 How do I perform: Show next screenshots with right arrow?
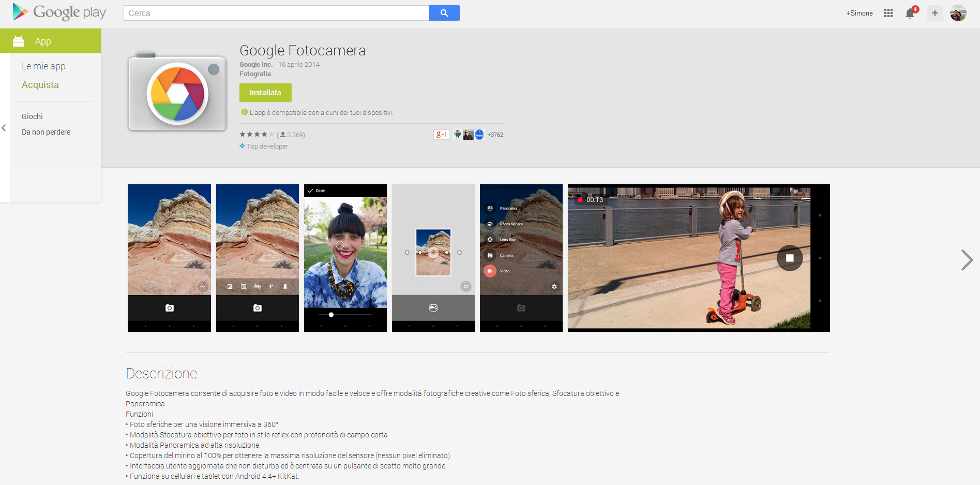coord(967,259)
